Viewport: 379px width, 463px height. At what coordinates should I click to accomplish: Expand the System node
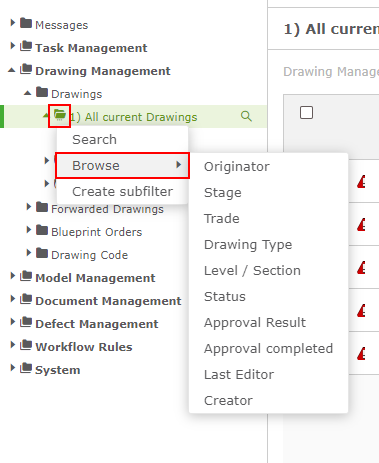[x=13, y=368]
